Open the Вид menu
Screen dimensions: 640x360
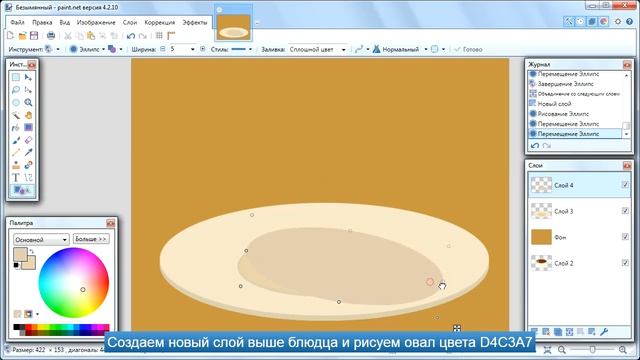click(x=64, y=22)
